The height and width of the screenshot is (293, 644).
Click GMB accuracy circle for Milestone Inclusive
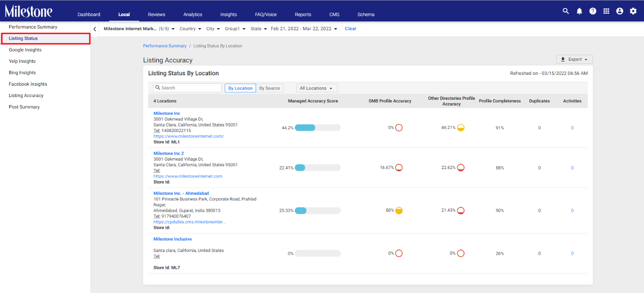399,253
